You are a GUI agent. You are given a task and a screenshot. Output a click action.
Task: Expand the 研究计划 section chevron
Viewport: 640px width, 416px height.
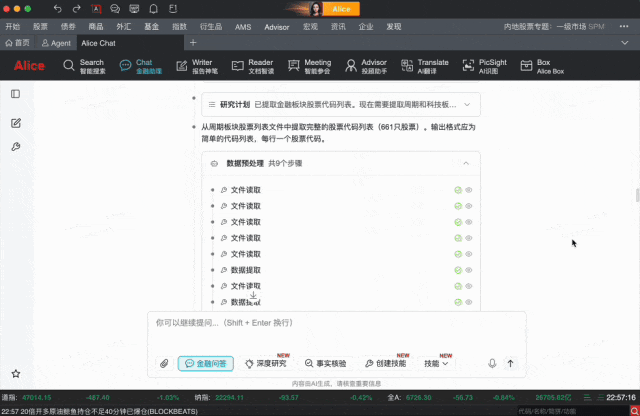469,104
